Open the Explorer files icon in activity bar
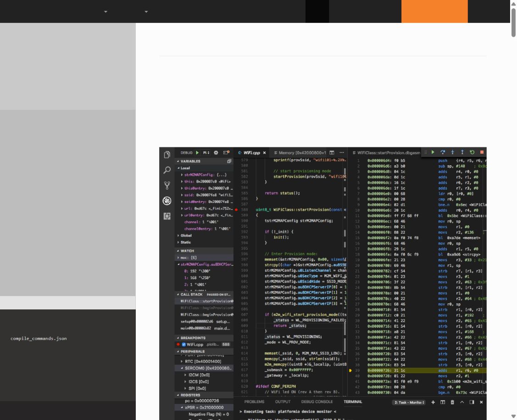Screen dimensions: 517x420 pyautogui.click(x=167, y=155)
